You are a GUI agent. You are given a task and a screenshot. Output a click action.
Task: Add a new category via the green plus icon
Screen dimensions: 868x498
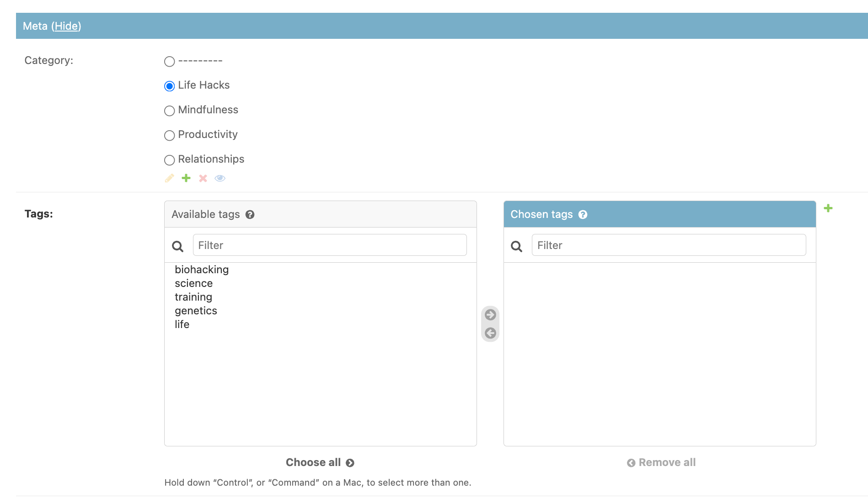coord(186,178)
